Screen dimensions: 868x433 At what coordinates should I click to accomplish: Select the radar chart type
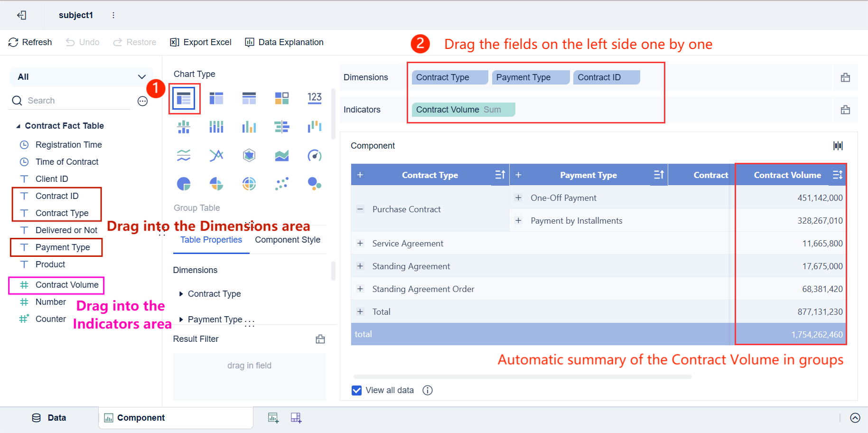249,155
